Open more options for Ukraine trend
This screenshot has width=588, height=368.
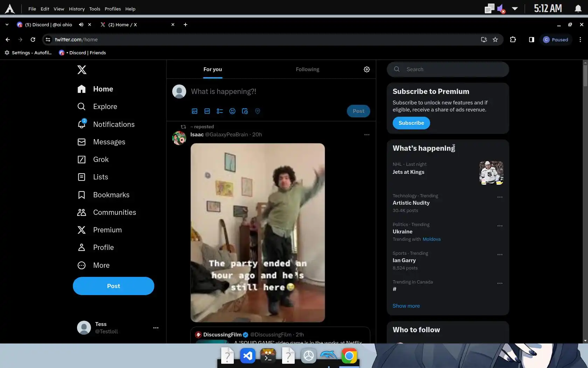[500, 226]
